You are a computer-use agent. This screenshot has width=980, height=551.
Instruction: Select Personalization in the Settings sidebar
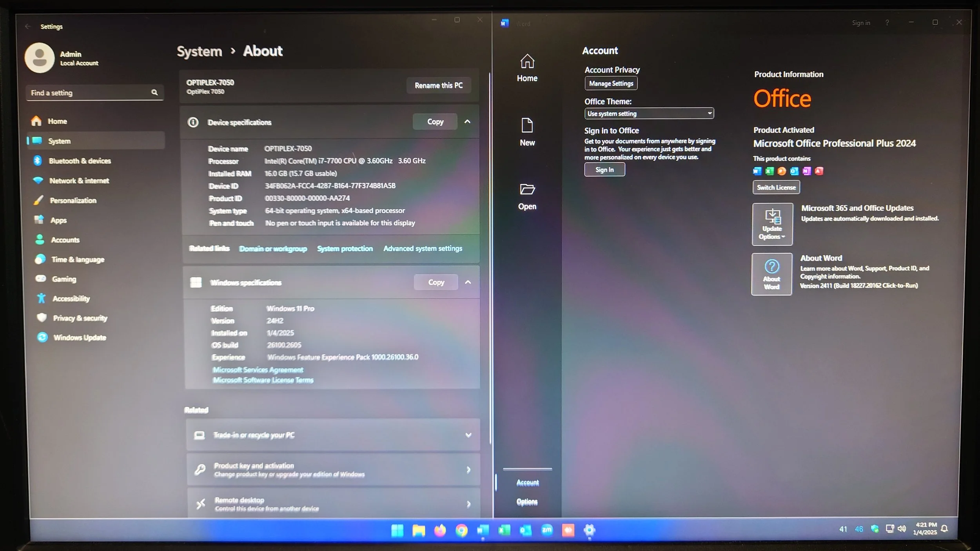tap(73, 200)
